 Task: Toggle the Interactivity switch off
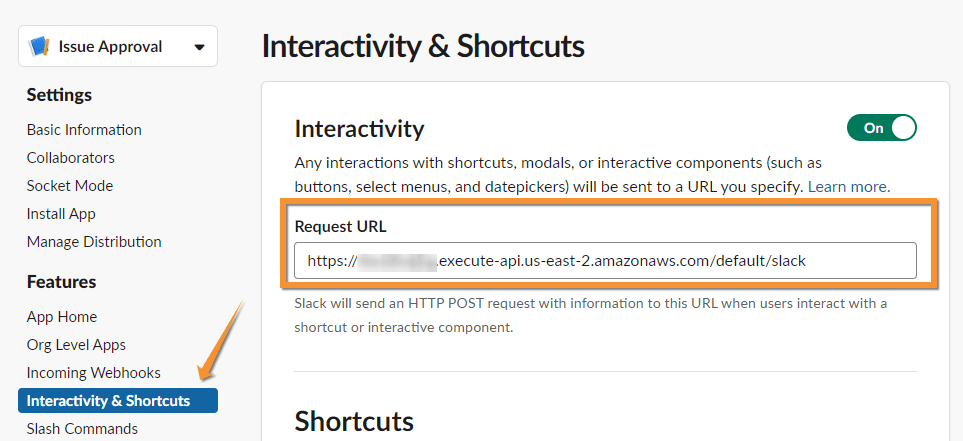881,128
